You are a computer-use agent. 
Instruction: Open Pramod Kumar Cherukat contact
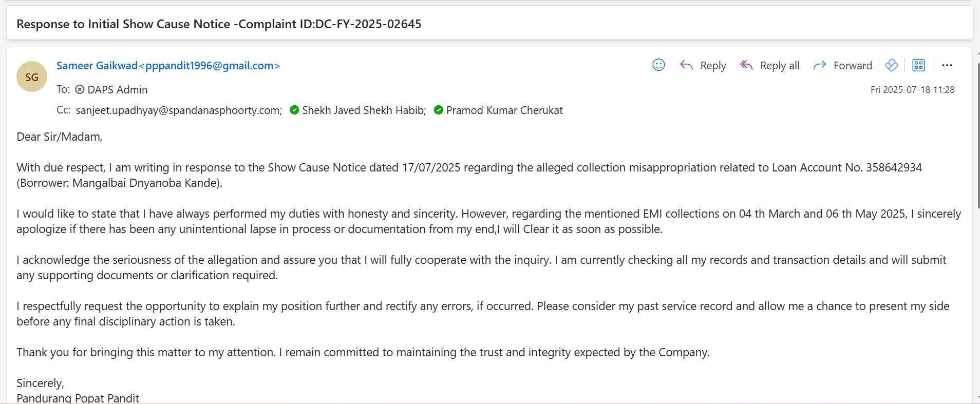point(504,110)
